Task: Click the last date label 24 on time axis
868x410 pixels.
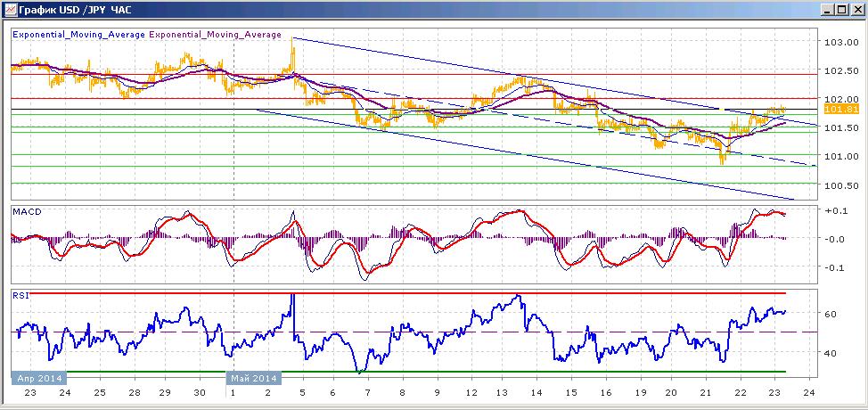Action: pos(809,392)
